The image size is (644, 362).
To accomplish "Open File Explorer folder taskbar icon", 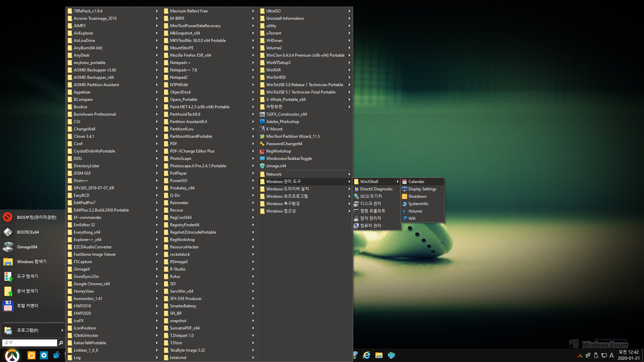I will tap(379, 355).
